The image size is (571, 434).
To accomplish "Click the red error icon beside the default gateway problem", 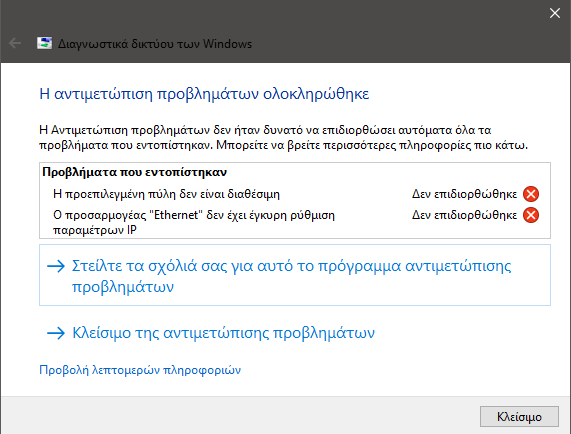I will click(x=531, y=194).
